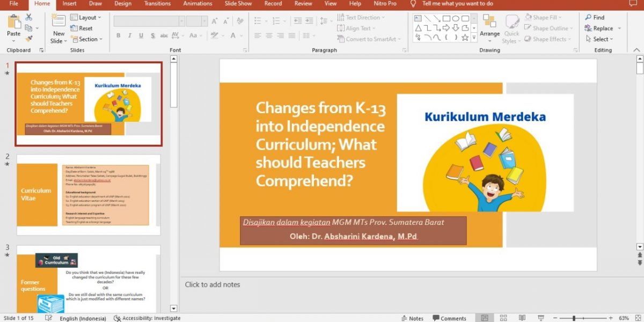This screenshot has width=644, height=322.
Task: Select the Right Arrow block shape
Action: (447, 28)
